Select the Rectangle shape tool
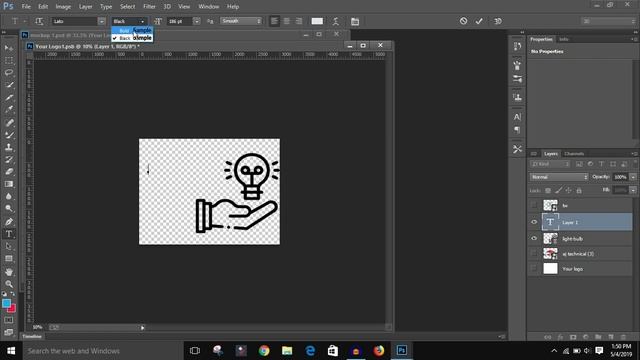 click(x=9, y=259)
